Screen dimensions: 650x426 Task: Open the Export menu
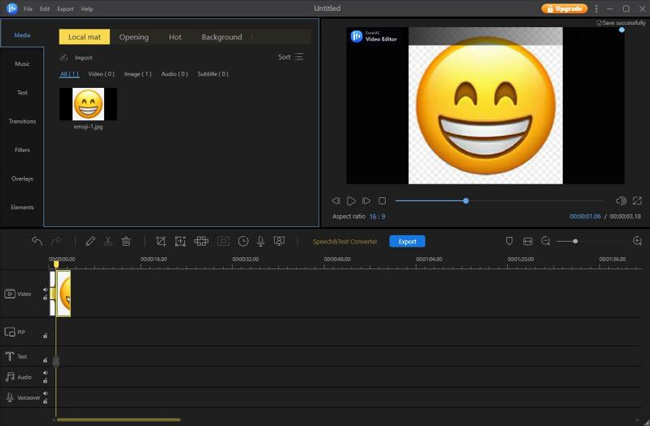(x=65, y=9)
